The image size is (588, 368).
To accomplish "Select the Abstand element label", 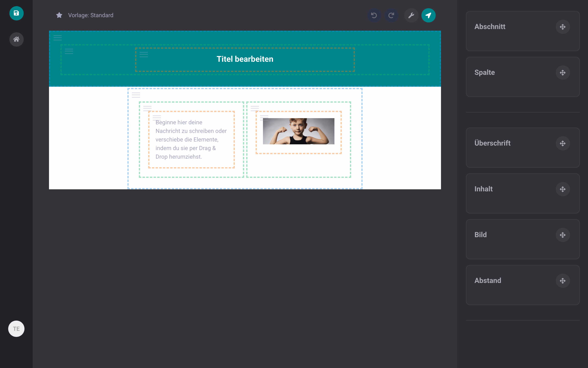I will pos(488,280).
